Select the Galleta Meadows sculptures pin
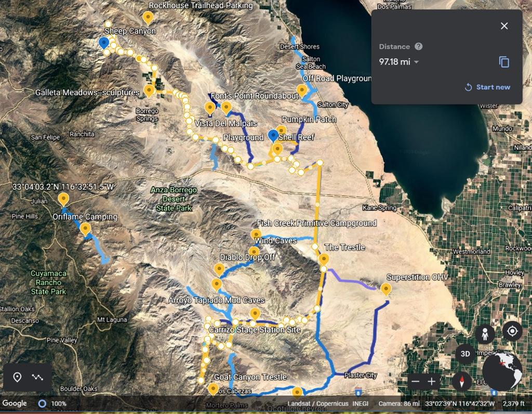 point(149,91)
